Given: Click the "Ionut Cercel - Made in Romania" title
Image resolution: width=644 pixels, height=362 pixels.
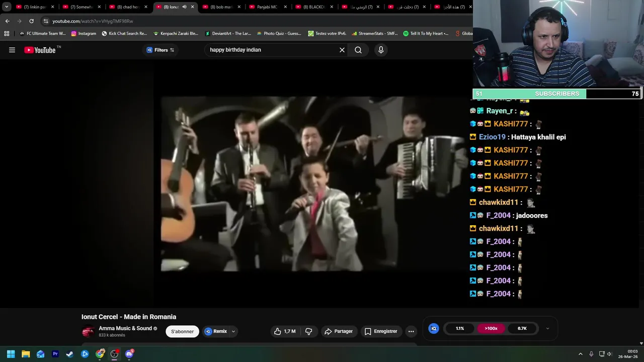Looking at the screenshot, I should click(x=129, y=317).
